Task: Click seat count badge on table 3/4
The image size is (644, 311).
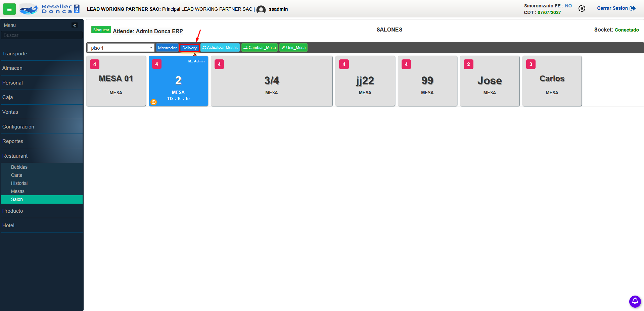Action: coord(219,64)
